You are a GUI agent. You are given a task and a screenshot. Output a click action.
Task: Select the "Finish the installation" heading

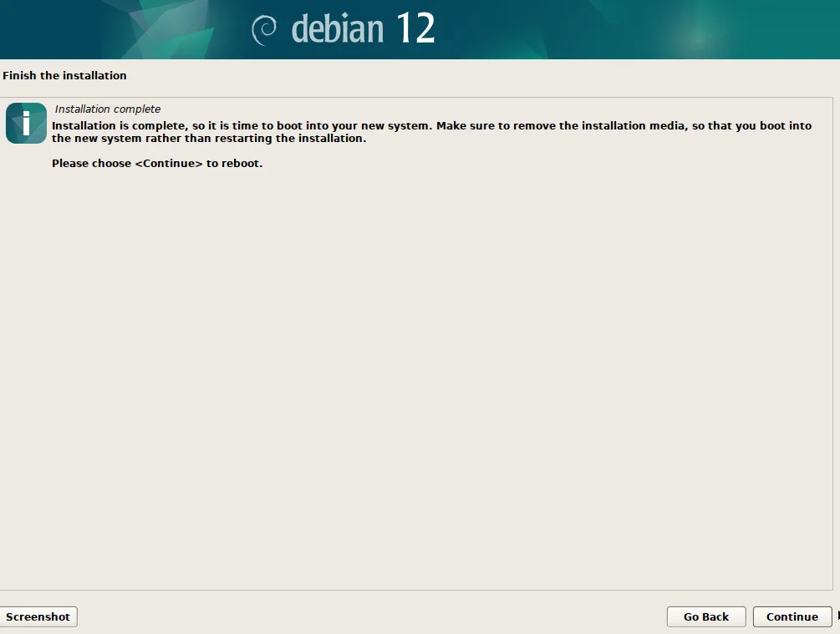tap(64, 75)
